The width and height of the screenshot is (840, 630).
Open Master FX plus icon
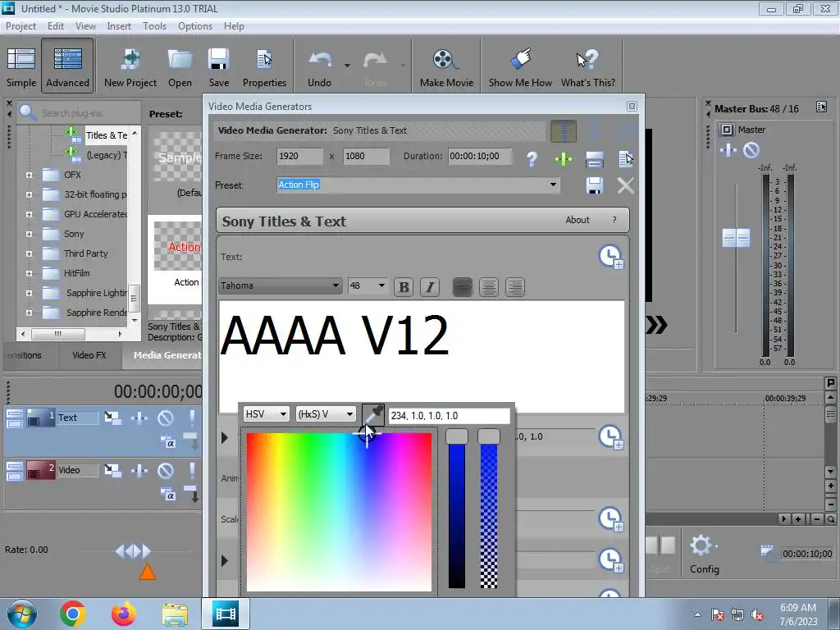(x=728, y=150)
